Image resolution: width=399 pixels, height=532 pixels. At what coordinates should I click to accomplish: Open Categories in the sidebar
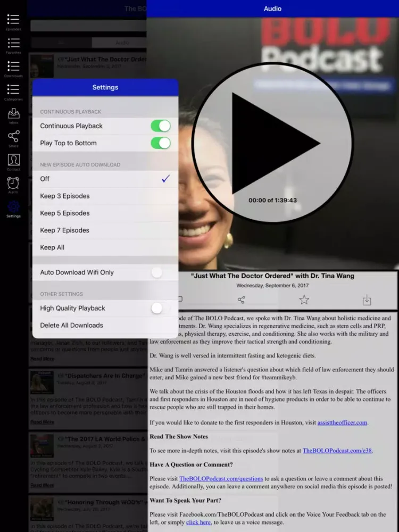(13, 92)
